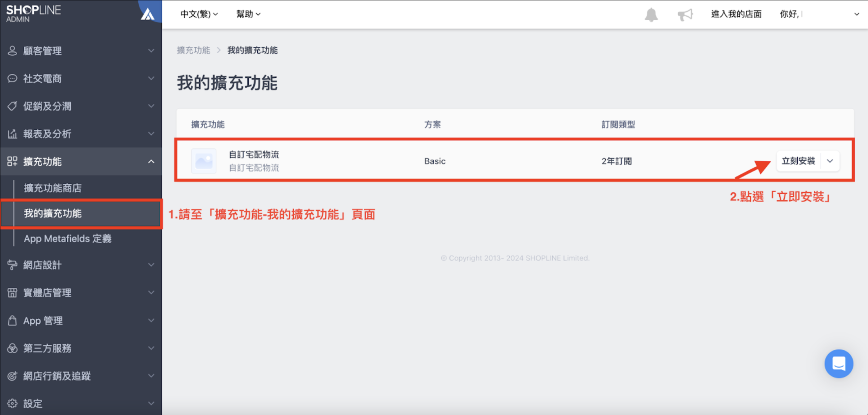
Task: Expand the 網店設計 menu chevron
Action: coord(151,264)
